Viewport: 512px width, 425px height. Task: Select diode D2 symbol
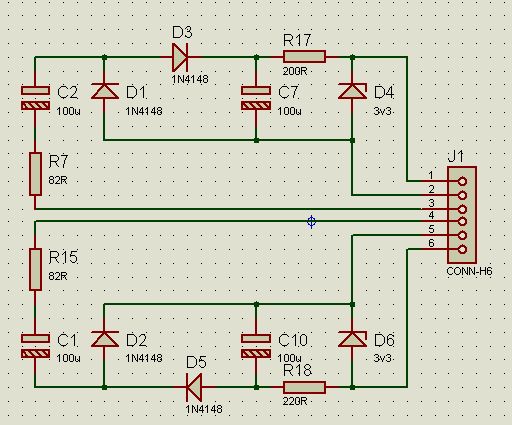[x=105, y=339]
